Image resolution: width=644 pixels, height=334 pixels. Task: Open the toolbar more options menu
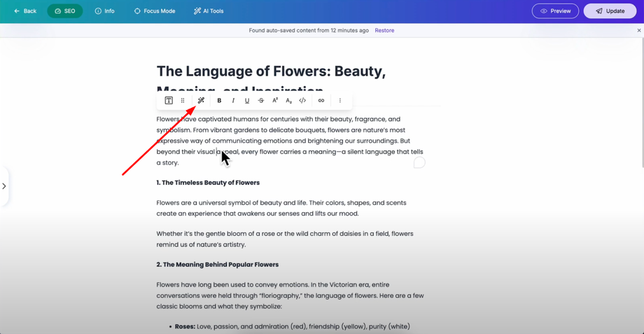click(x=340, y=101)
